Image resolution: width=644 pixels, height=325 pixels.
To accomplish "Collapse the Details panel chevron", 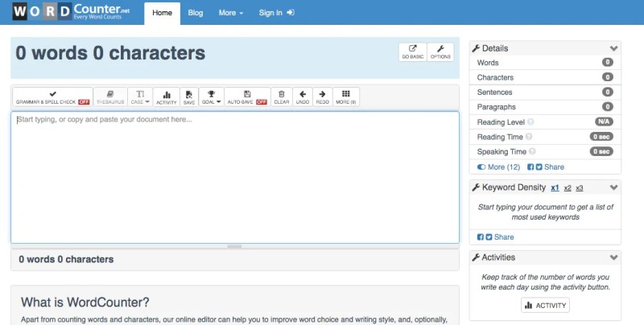I will [x=613, y=48].
